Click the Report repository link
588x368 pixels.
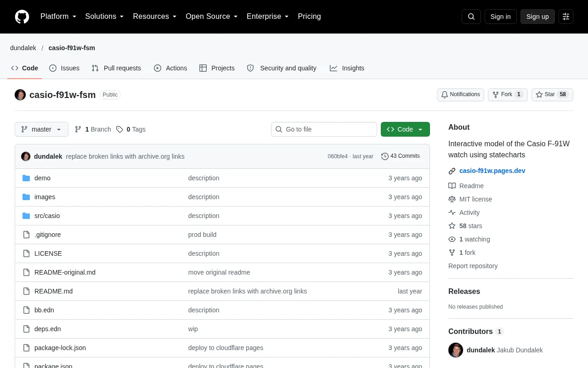click(x=473, y=266)
